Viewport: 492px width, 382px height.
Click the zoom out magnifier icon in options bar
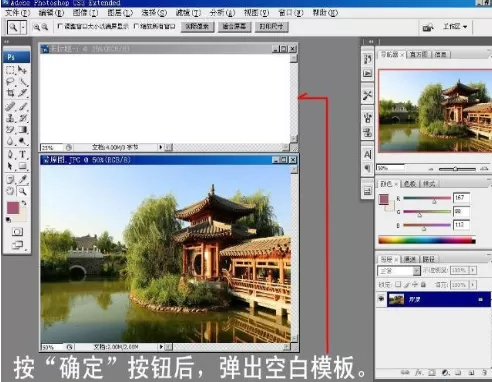(x=45, y=27)
